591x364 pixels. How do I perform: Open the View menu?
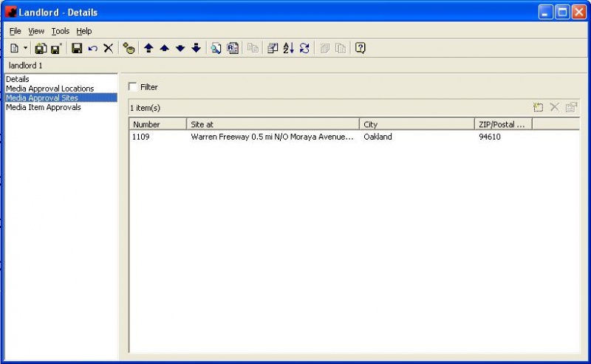pos(36,31)
